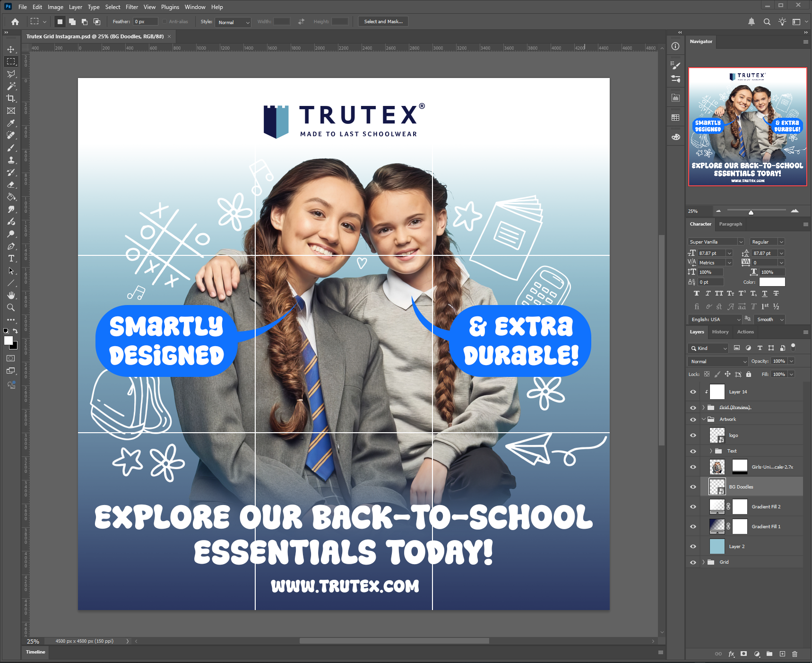This screenshot has height=663, width=812.
Task: Hide the Layer 14 layer
Action: (x=693, y=392)
